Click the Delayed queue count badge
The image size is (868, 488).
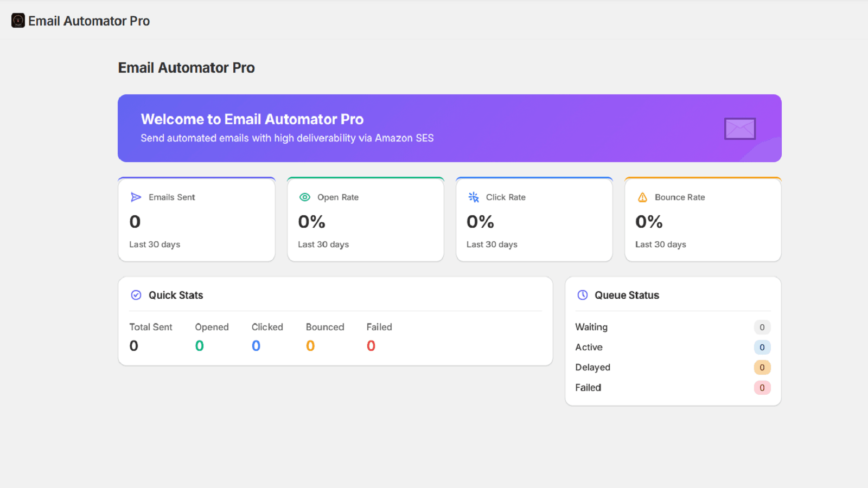(762, 368)
